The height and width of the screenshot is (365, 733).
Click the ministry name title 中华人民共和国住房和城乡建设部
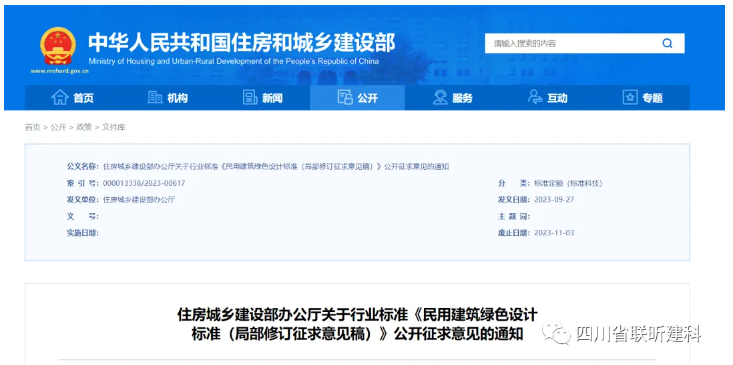pyautogui.click(x=241, y=43)
